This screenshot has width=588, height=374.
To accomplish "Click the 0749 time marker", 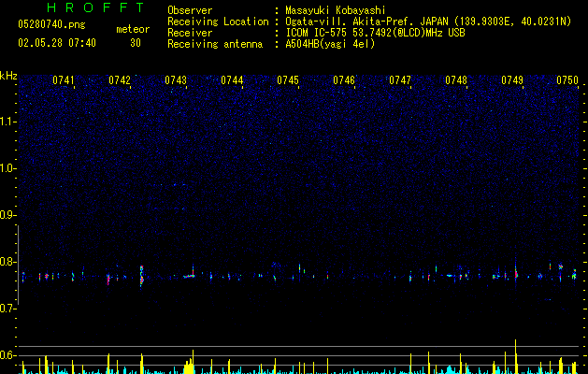I will tap(512, 80).
